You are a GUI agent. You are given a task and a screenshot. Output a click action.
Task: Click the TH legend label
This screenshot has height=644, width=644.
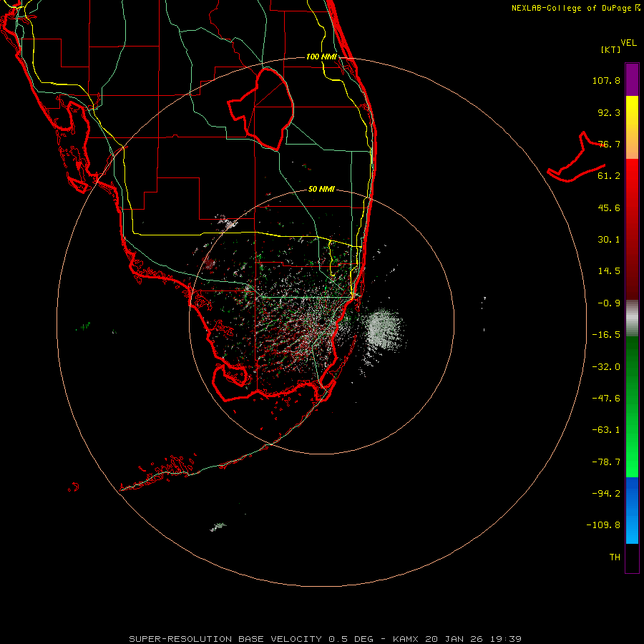615,557
